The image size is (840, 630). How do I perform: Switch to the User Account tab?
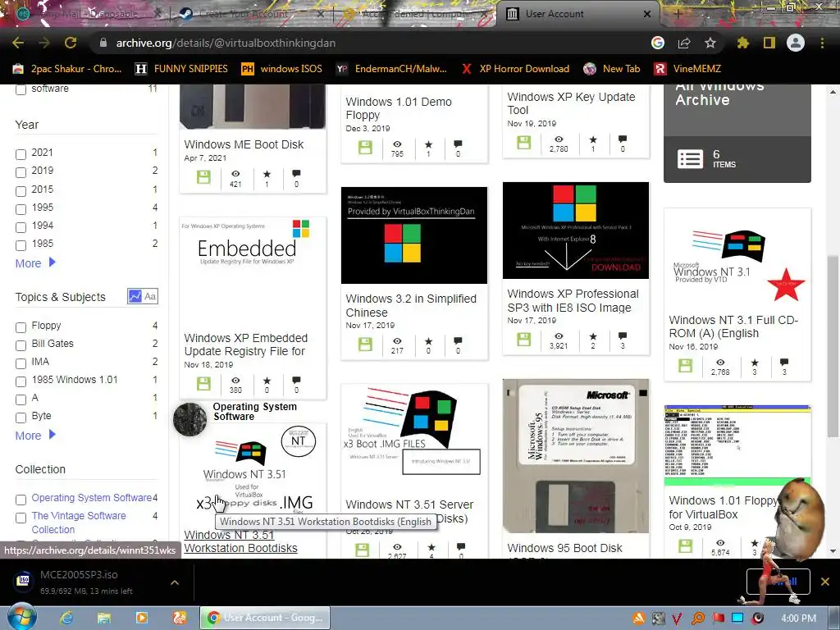pos(577,14)
